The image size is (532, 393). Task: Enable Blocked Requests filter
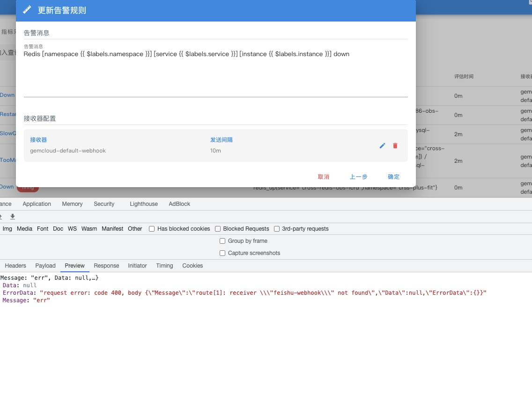click(x=218, y=229)
